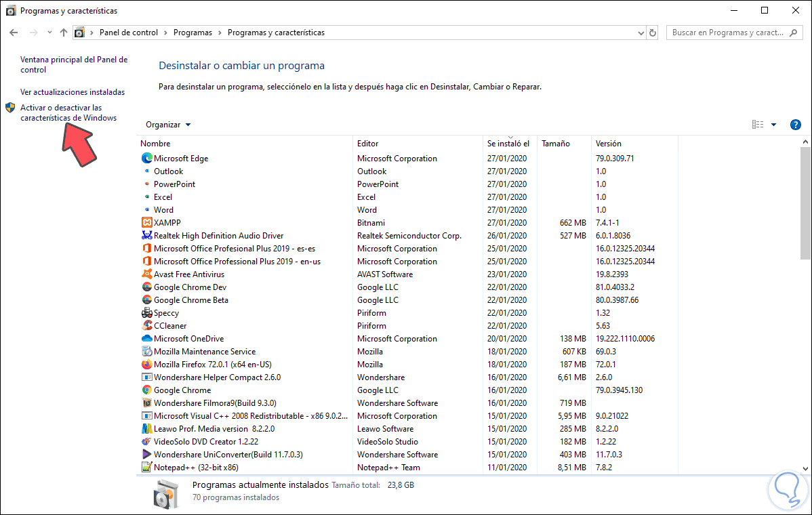Expand the view options dropdown arrow
The image size is (812, 515).
(773, 125)
